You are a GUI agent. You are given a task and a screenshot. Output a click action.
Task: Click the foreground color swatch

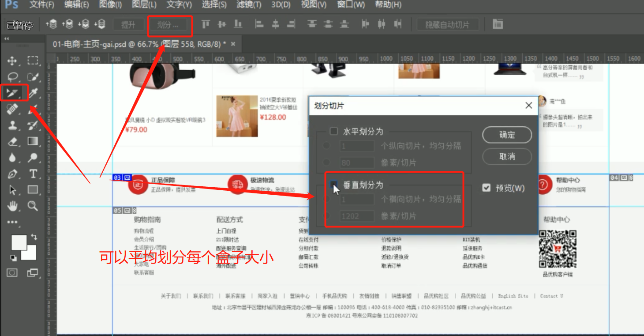point(19,242)
